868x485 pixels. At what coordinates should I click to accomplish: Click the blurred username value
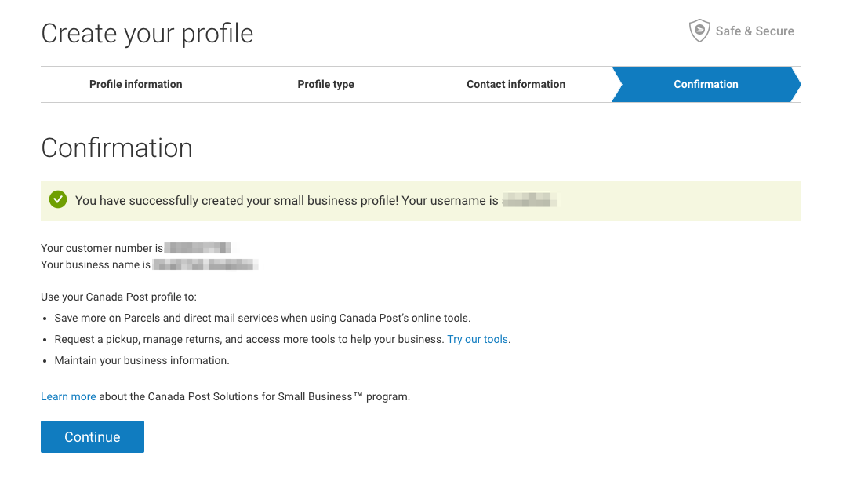529,200
